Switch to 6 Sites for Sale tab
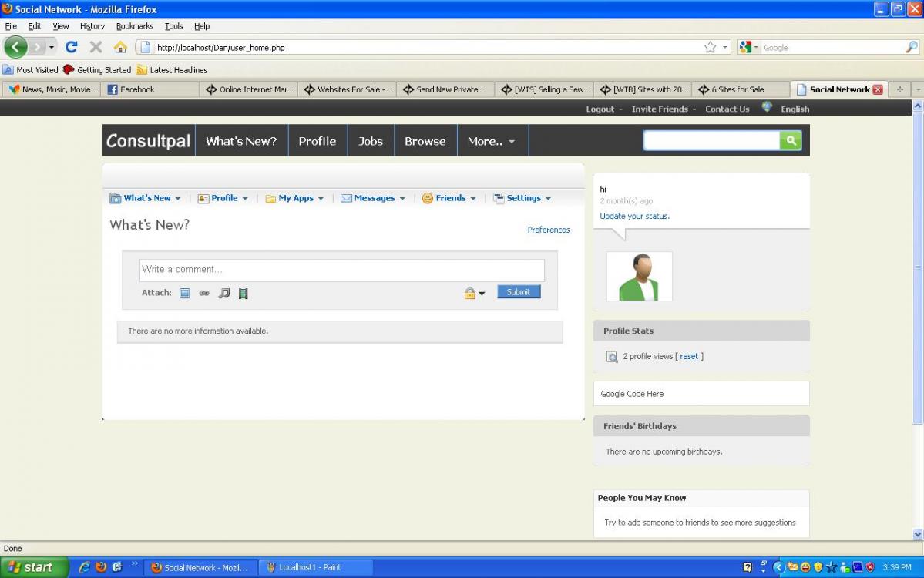924x578 pixels. pyautogui.click(x=739, y=89)
